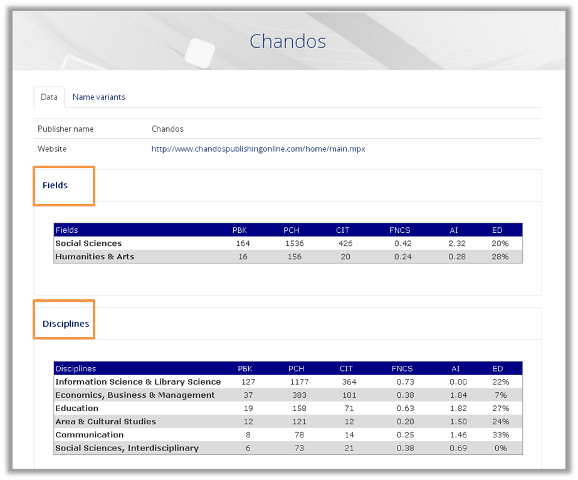Click Education PCH value 158
Image resolution: width=578 pixels, height=480 pixels.
[299, 408]
